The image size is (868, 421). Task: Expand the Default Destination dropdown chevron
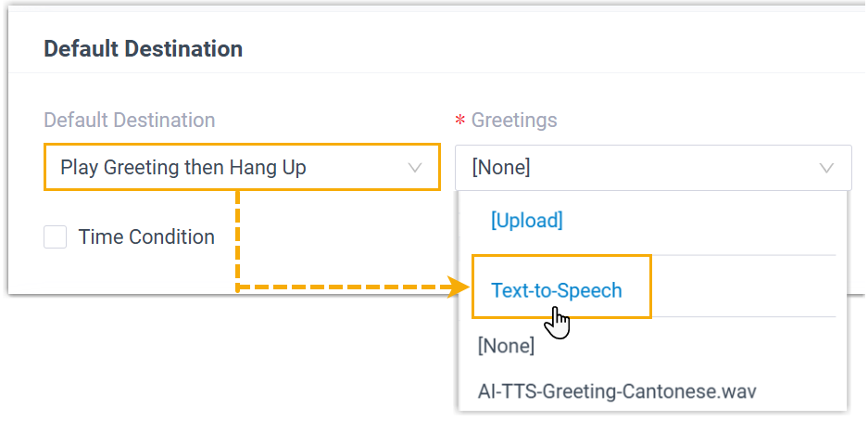414,168
